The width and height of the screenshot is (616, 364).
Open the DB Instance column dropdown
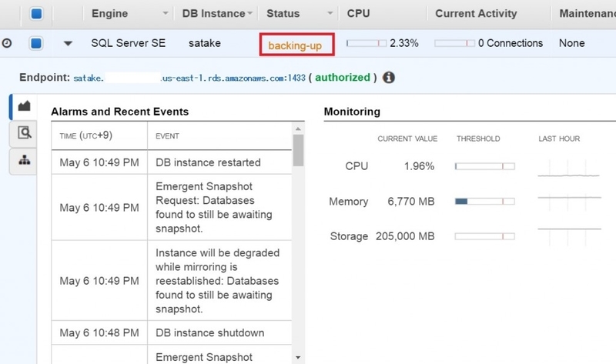pyautogui.click(x=249, y=13)
